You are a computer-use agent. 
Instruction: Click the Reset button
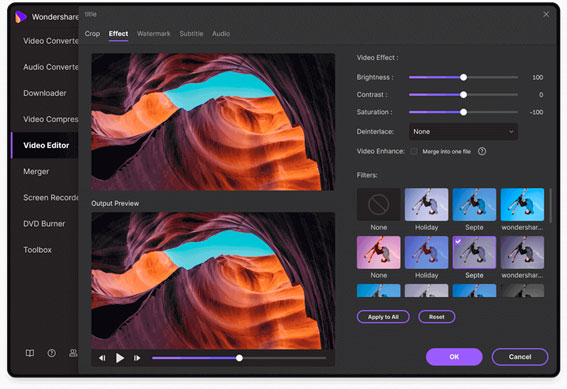coord(436,317)
